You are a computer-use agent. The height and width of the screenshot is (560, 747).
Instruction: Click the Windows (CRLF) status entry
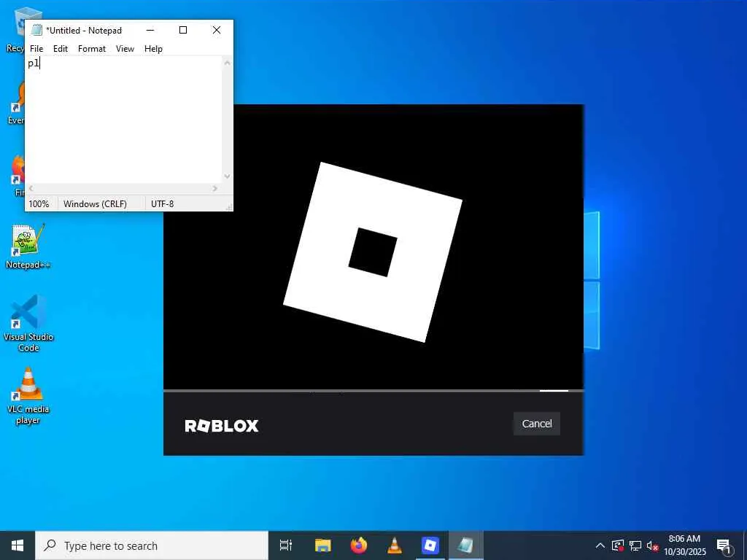[96, 204]
